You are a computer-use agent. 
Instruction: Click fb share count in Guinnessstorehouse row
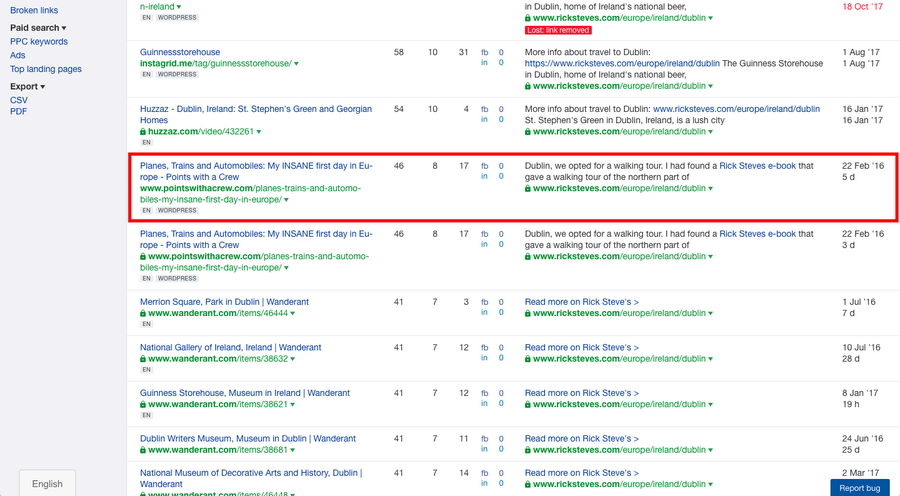(501, 52)
